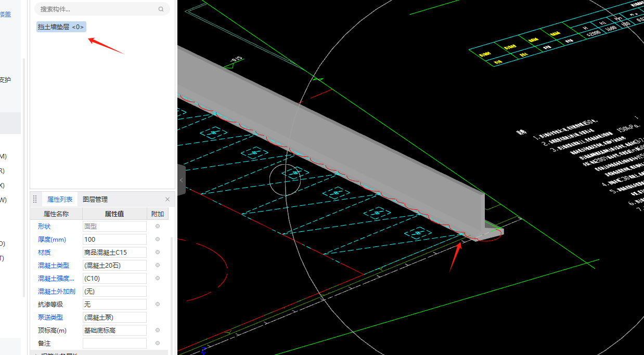Toggle the 附加 option for 顶标高(m)
Image resolution: width=644 pixels, height=355 pixels.
pos(158,330)
